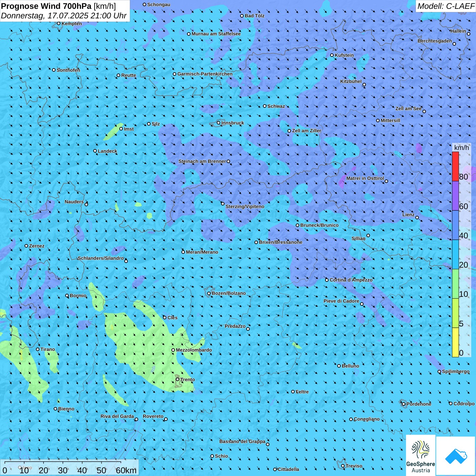Click the Zell am See location dot
Screen dimensions: 476x476
(x=424, y=111)
